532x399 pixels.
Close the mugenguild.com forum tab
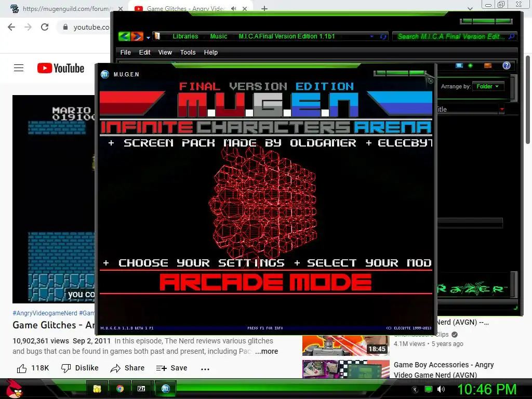[120, 8]
